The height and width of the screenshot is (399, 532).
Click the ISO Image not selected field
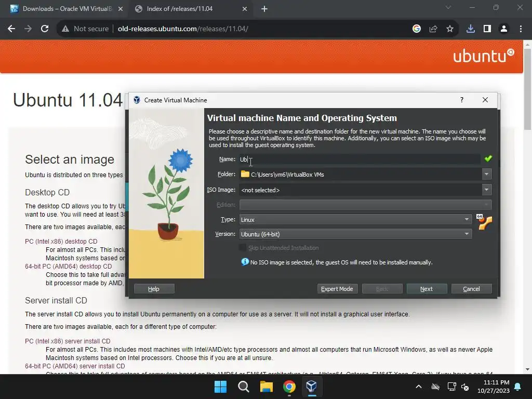click(361, 190)
